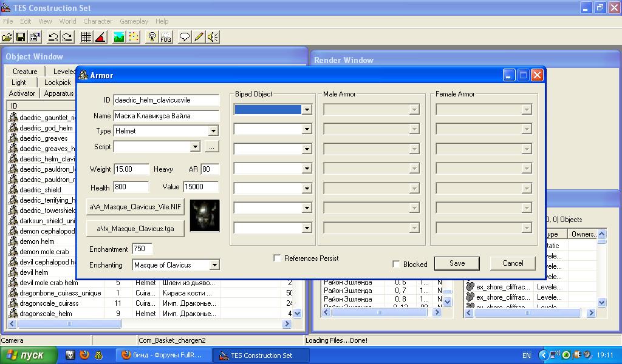Click the landscape editing toolbar icon
This screenshot has width=622, height=364.
pos(119,37)
